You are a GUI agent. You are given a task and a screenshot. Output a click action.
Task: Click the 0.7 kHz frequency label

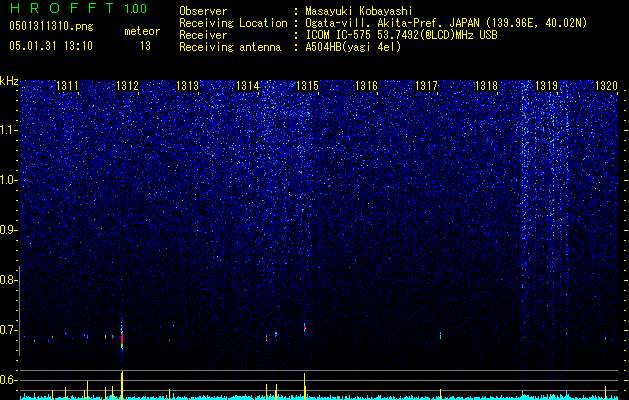(7, 330)
